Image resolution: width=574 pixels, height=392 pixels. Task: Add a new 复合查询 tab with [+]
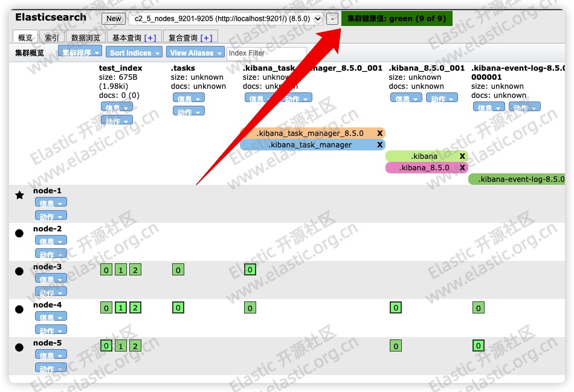(x=207, y=37)
